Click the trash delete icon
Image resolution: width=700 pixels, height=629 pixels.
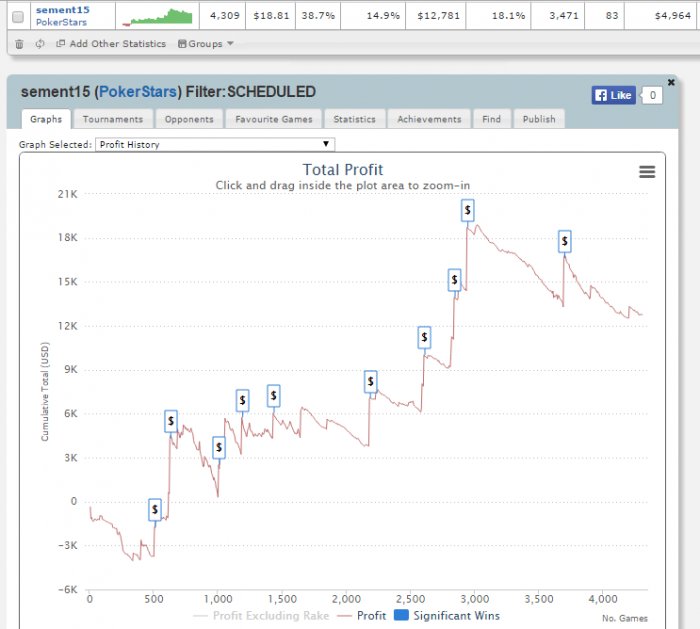point(19,44)
